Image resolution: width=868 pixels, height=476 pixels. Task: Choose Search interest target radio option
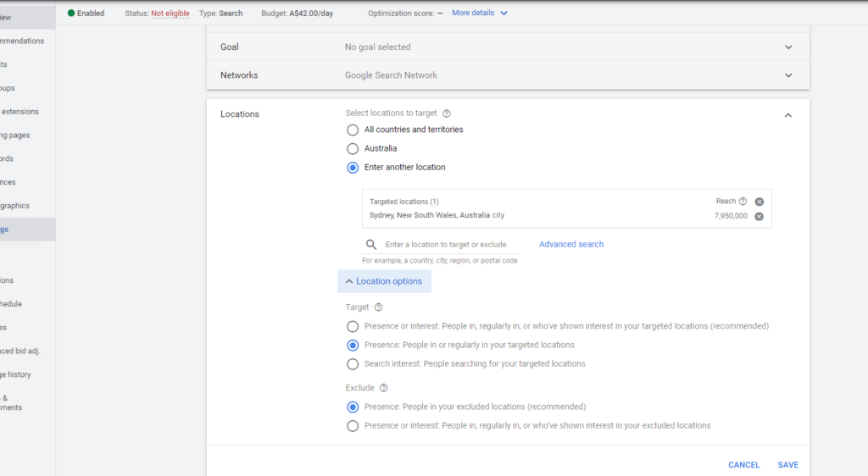click(x=353, y=364)
